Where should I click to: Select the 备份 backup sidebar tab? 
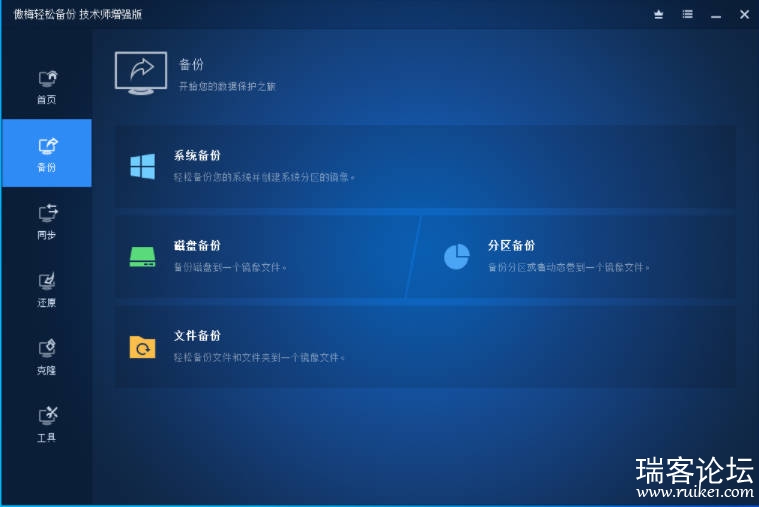coord(47,153)
